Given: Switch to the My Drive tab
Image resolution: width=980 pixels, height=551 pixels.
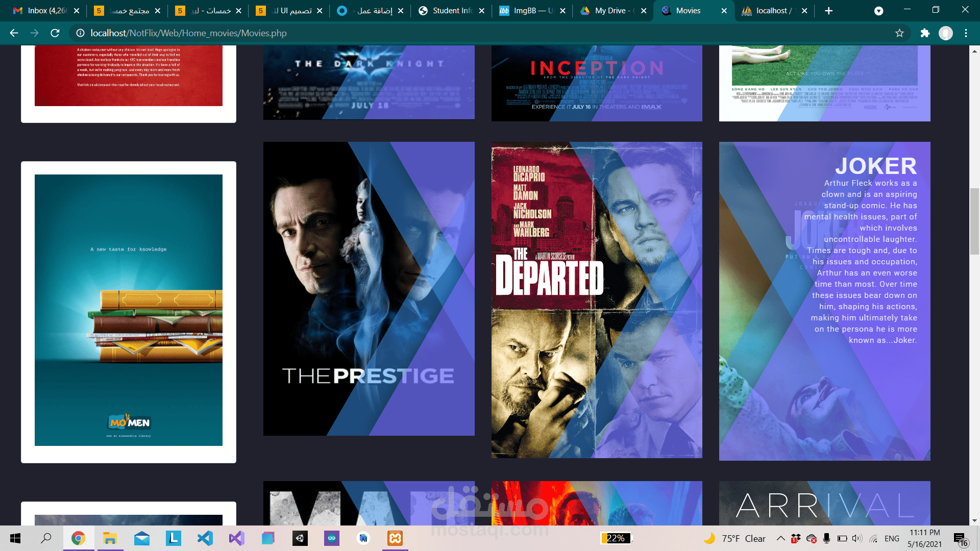Looking at the screenshot, I should coord(610,11).
